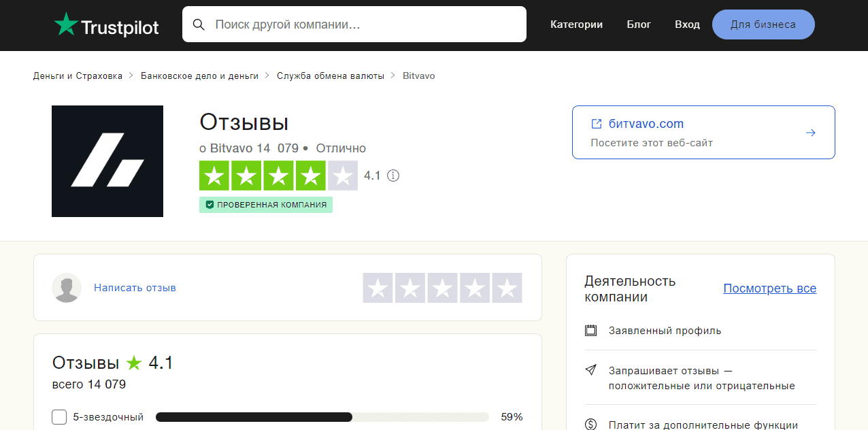Click the arrow icon in website card
Viewport: 868px width, 430px height.
click(810, 133)
